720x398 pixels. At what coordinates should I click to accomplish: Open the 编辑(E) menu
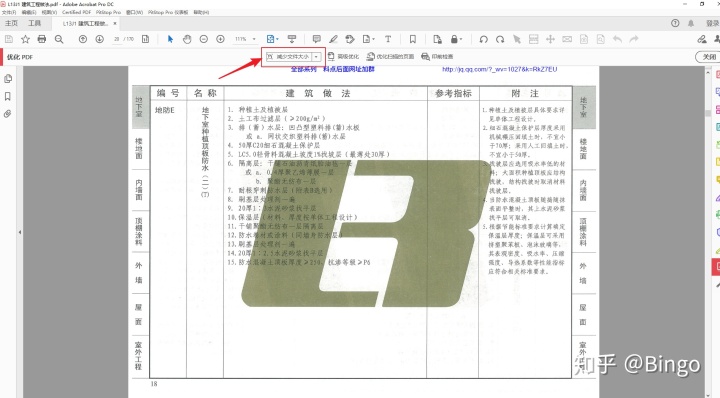(x=29, y=12)
